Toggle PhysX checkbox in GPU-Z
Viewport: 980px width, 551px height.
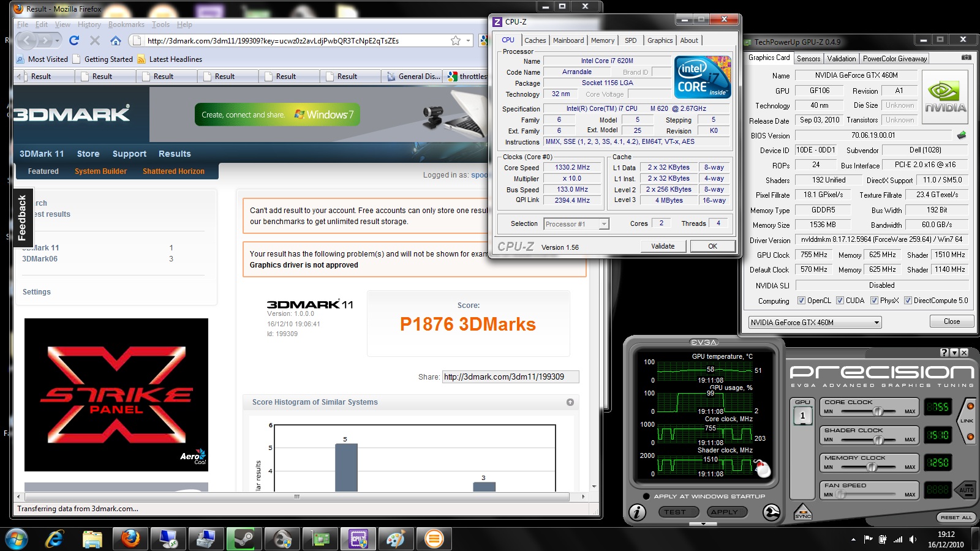pyautogui.click(x=874, y=301)
